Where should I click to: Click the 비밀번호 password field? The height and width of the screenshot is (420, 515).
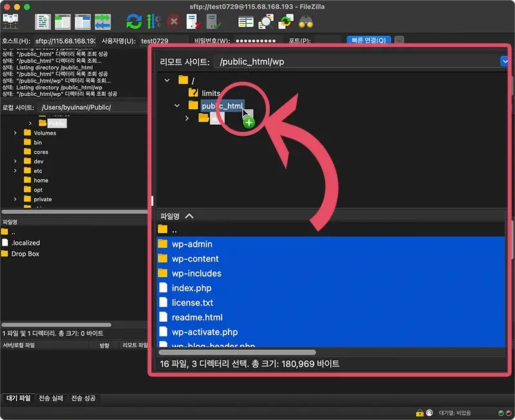pos(258,41)
